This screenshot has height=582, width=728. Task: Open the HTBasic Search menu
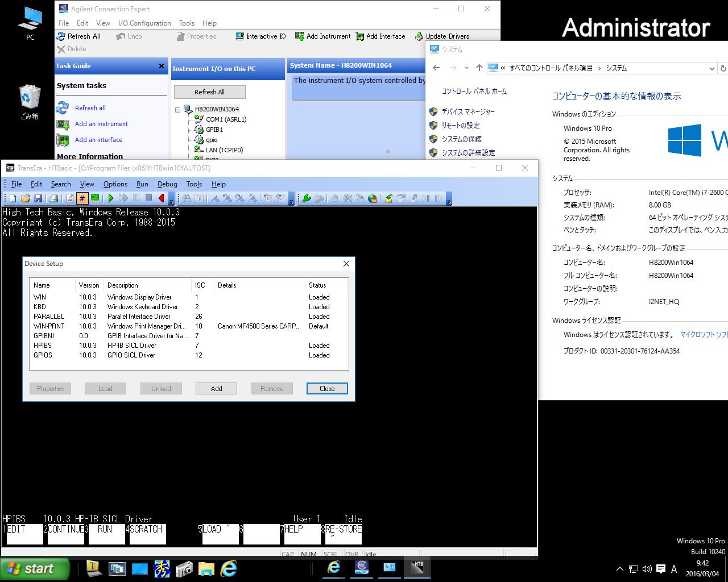pos(61,184)
